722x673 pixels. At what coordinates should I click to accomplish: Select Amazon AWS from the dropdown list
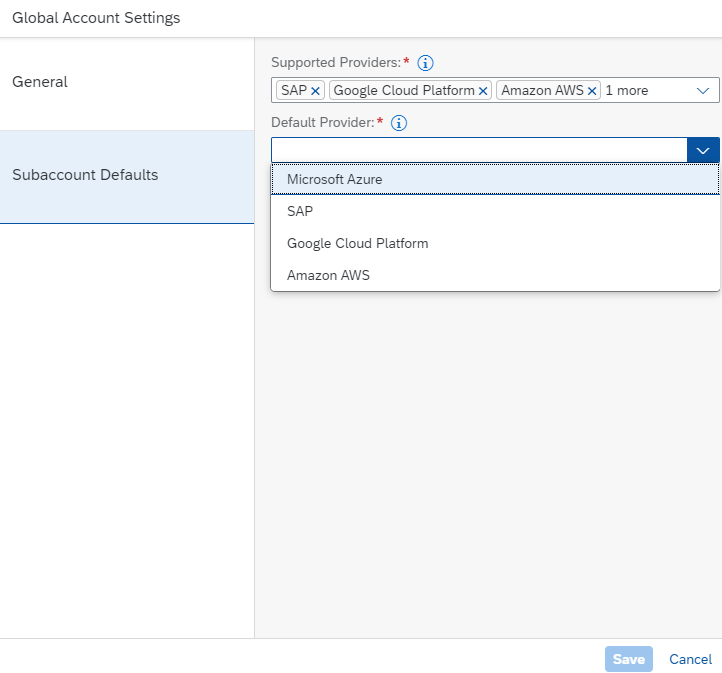[328, 275]
